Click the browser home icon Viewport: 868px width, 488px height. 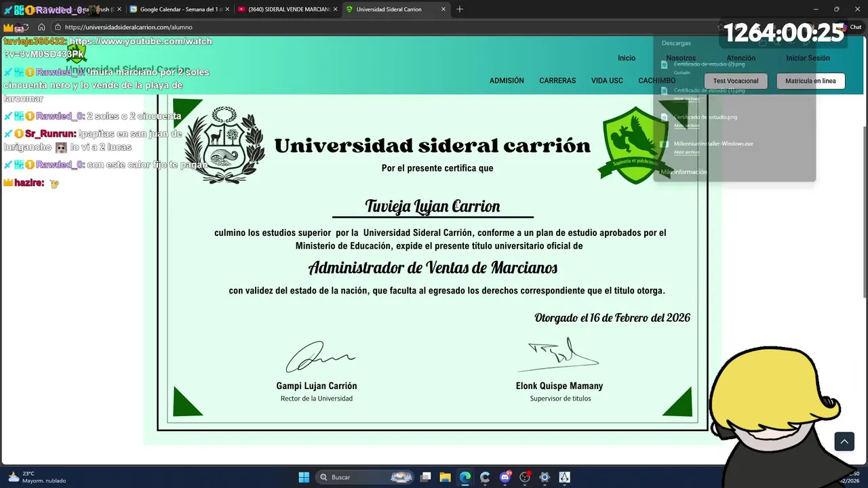tap(41, 27)
